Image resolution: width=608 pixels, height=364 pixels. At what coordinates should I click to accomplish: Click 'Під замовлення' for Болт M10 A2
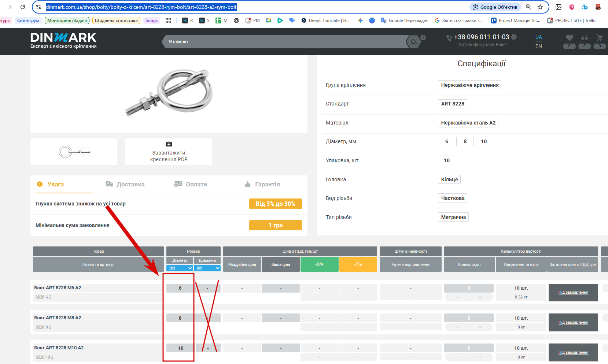[573, 353]
